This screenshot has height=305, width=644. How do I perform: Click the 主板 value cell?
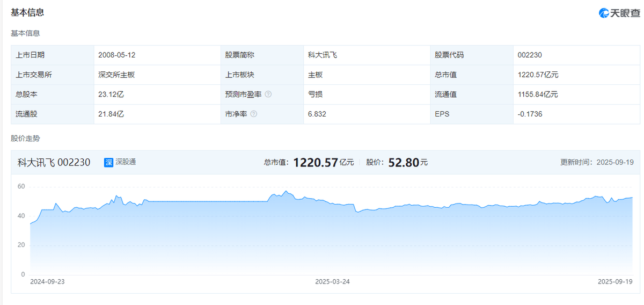tap(367, 75)
